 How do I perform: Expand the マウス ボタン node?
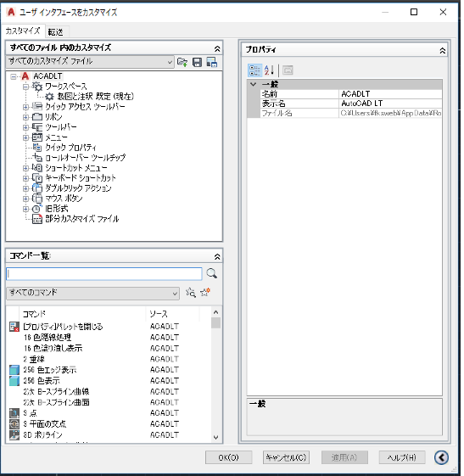pos(25,199)
